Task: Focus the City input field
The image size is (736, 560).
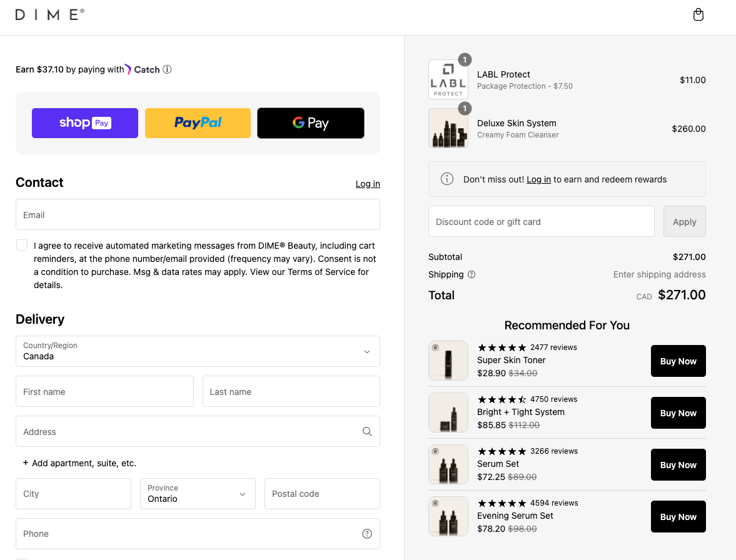Action: (73, 494)
